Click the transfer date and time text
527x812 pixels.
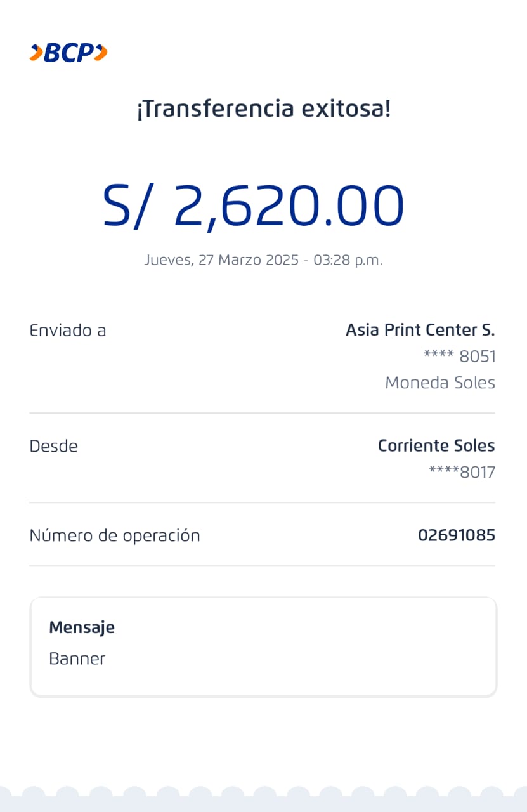[x=263, y=259]
